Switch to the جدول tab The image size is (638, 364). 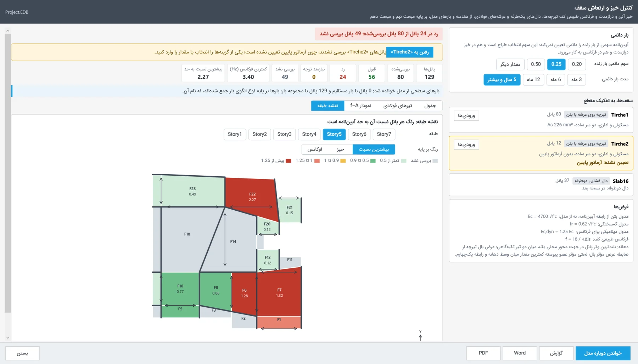(x=430, y=106)
